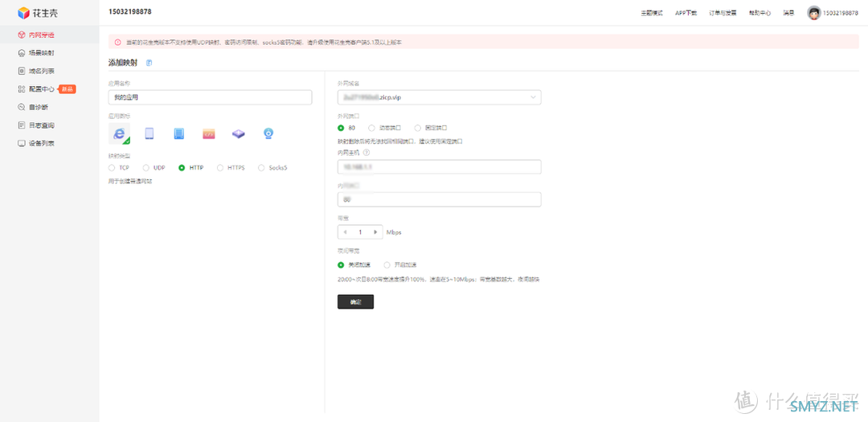Click the black 确定 confirm button
868x422 pixels.
click(355, 302)
